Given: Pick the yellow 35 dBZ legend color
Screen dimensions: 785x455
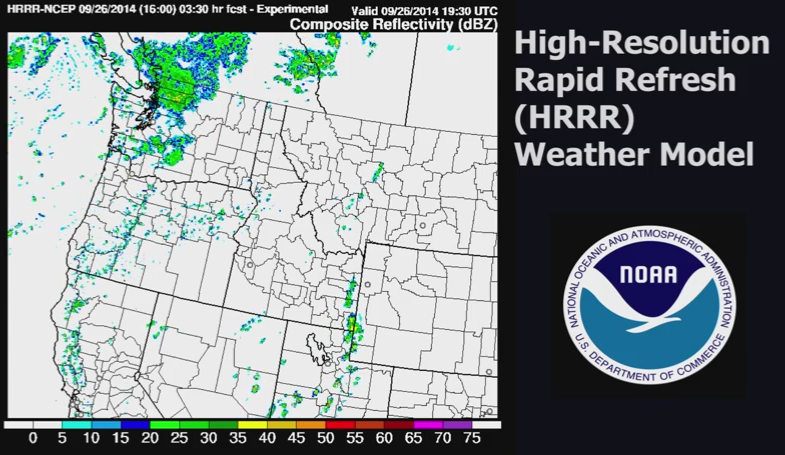Looking at the screenshot, I should (253, 424).
